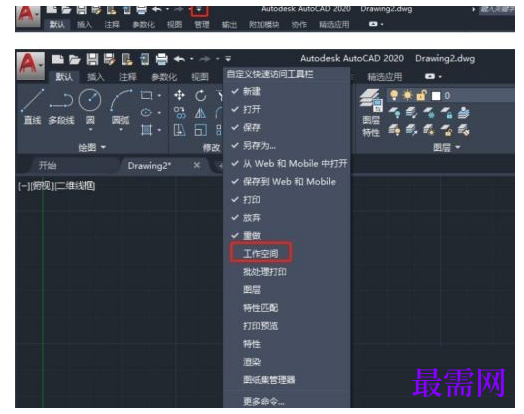Click the [二维线框] visual style control
Image resolution: width=524 pixels, height=414 pixels.
[x=75, y=185]
